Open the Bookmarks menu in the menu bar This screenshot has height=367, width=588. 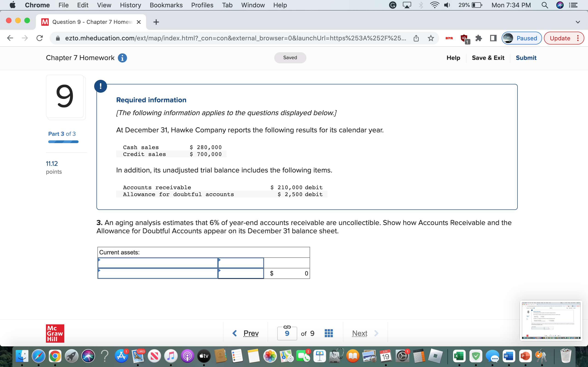pyautogui.click(x=166, y=5)
